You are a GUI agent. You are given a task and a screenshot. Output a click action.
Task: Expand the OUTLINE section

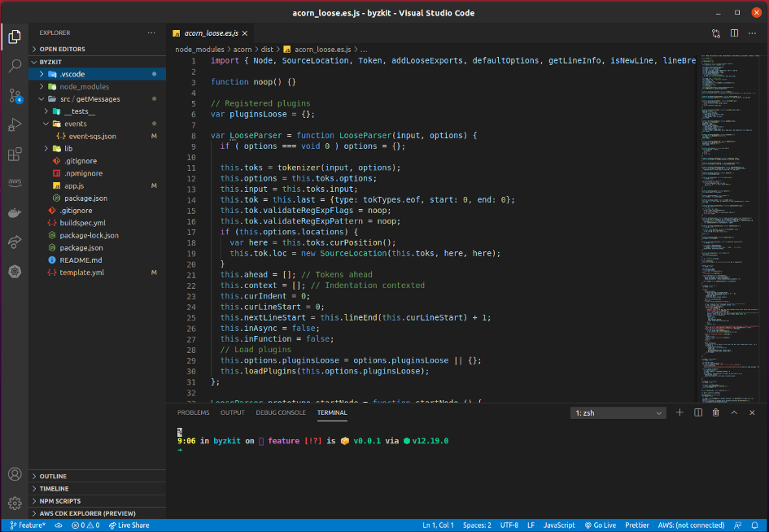[97, 476]
